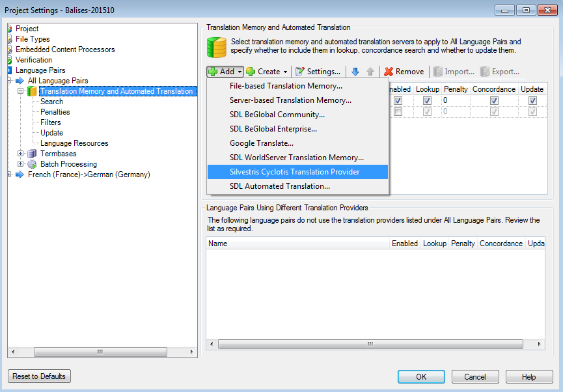This screenshot has width=563, height=392.
Task: Click Reset to Defaults button
Action: coord(39,376)
